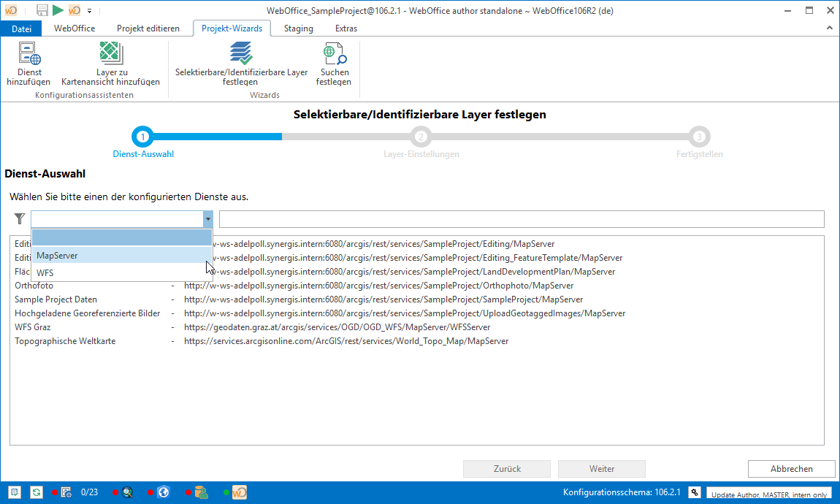840x504 pixels.
Task: Click the key icon next to Konfigurationsschema
Action: pyautogui.click(x=695, y=492)
